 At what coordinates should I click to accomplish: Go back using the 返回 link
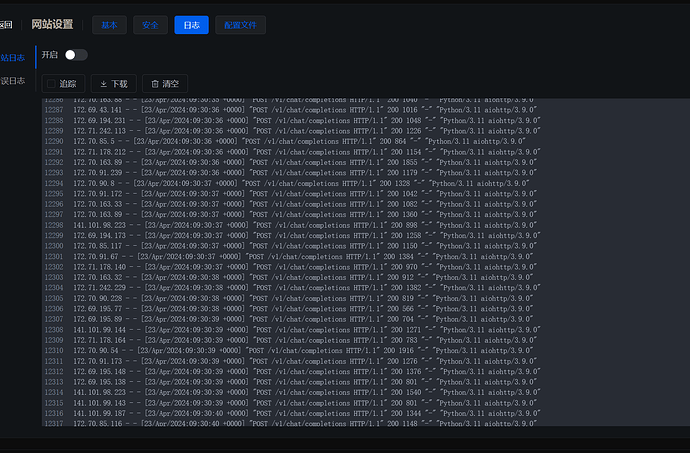6,25
